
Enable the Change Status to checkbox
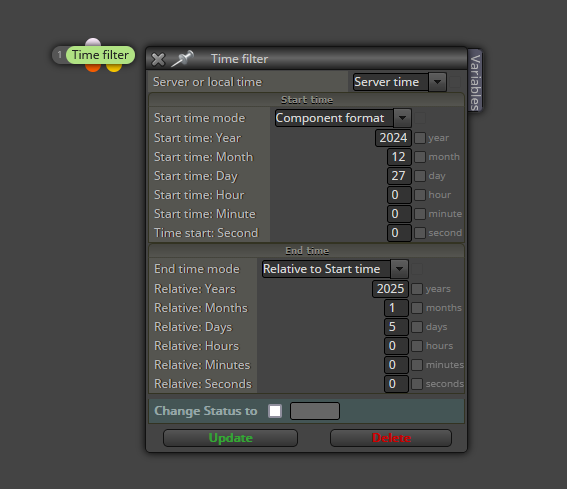pos(275,411)
